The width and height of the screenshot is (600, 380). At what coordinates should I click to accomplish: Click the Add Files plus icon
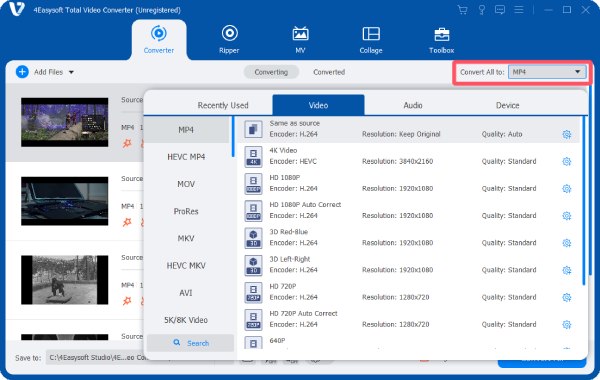coord(22,72)
